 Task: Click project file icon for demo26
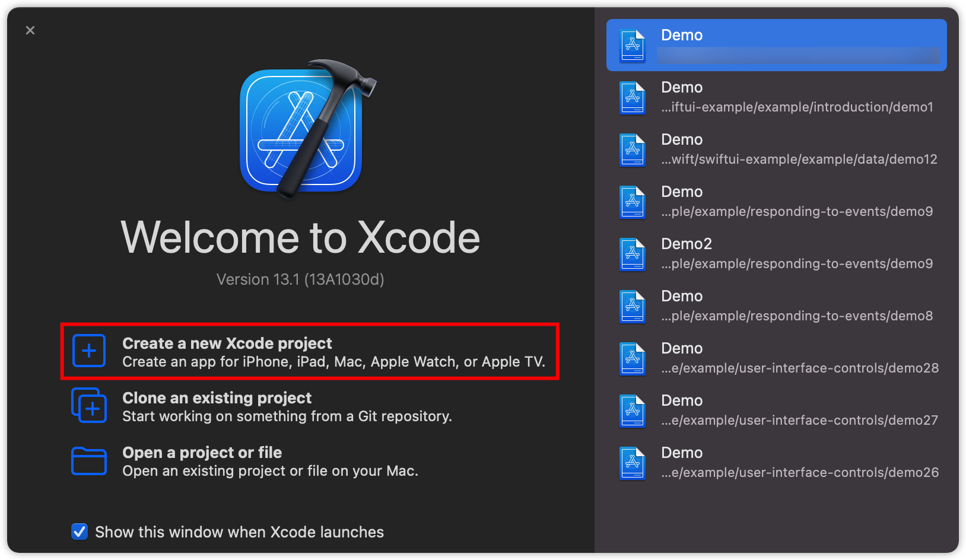[633, 463]
